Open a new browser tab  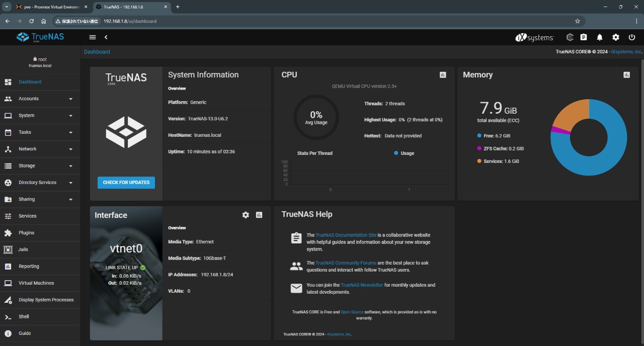pyautogui.click(x=178, y=7)
